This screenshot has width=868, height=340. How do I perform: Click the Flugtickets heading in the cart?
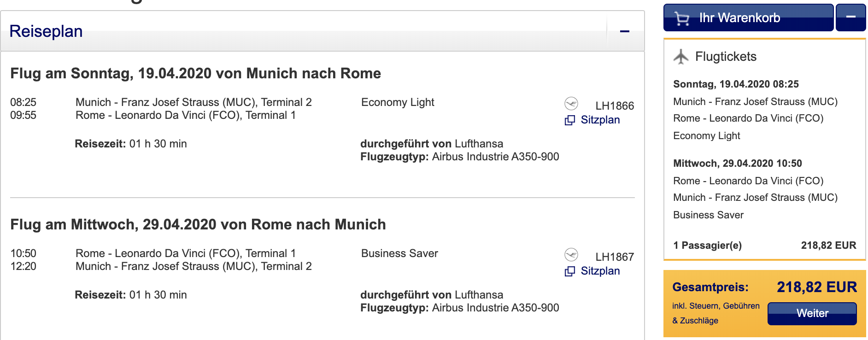726,57
